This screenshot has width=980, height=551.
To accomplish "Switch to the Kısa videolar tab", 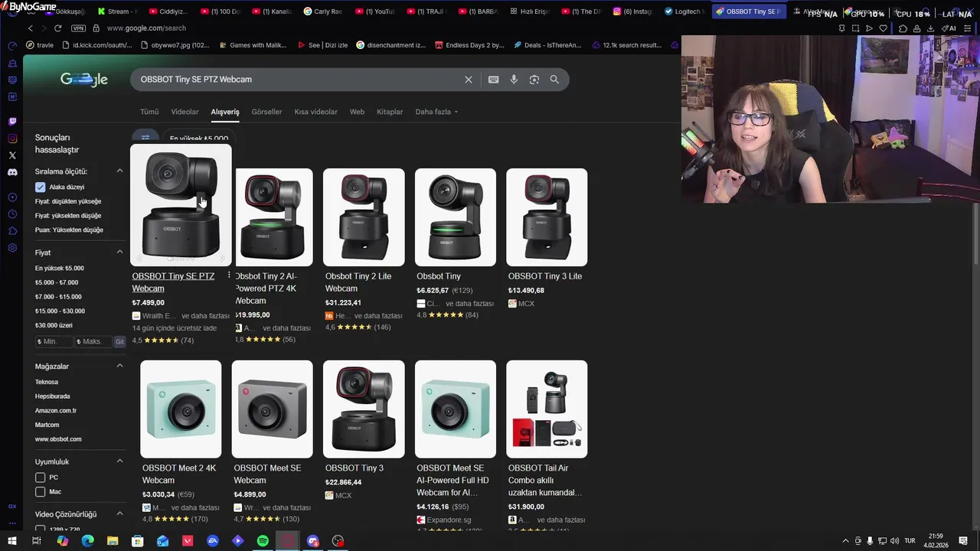I will coord(315,112).
